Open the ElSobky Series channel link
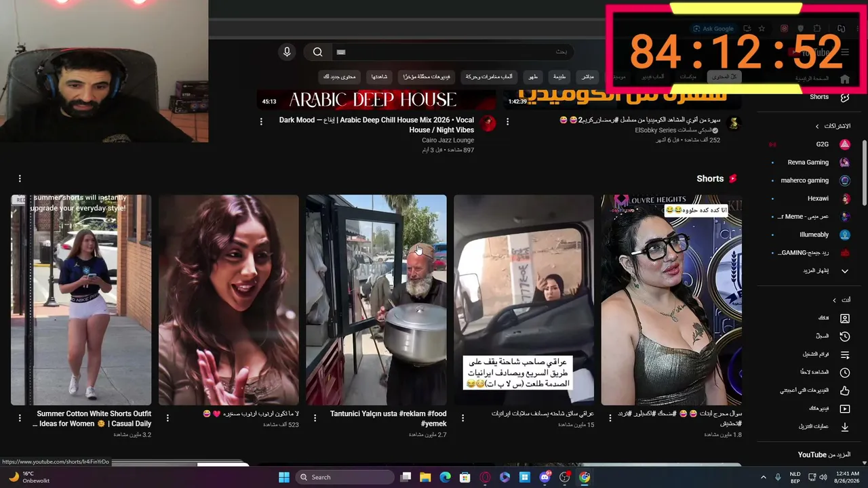The width and height of the screenshot is (868, 488). click(674, 130)
